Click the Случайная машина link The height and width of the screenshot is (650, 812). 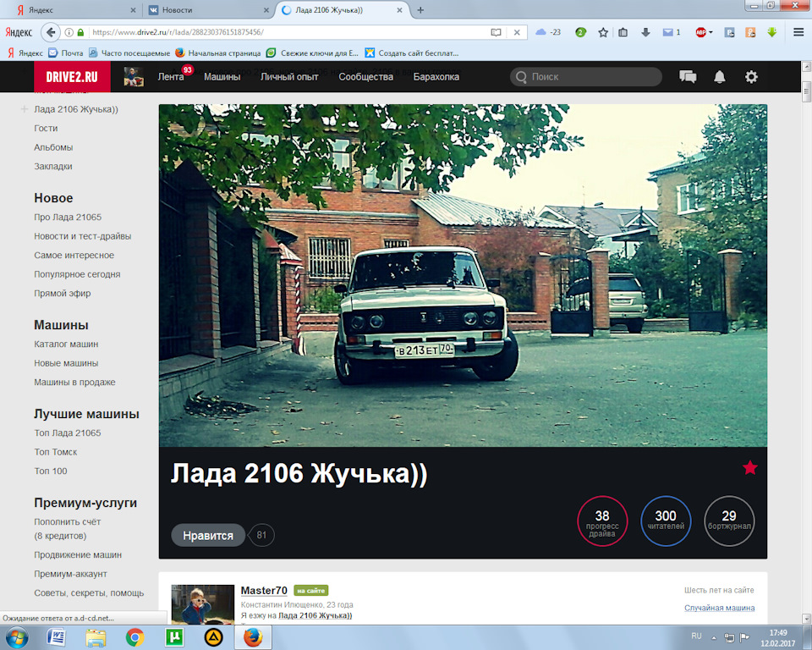(x=719, y=608)
